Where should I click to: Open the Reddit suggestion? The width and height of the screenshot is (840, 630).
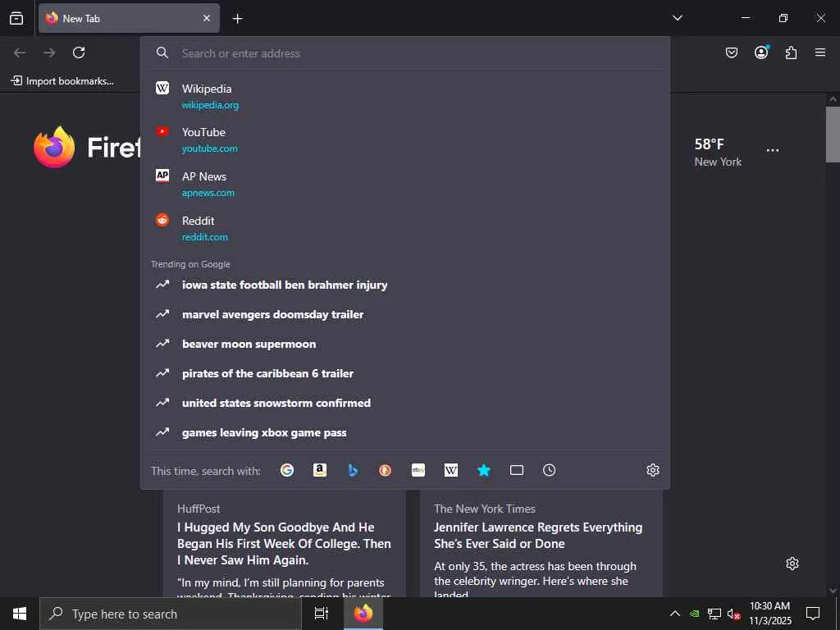405,228
